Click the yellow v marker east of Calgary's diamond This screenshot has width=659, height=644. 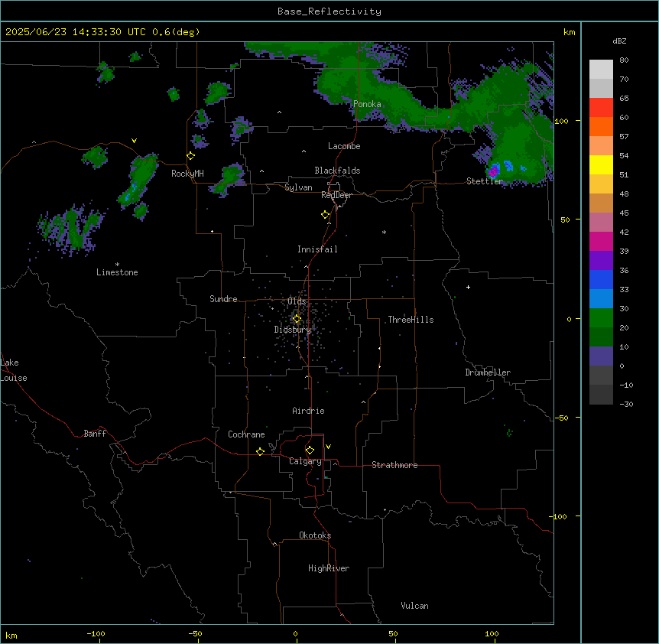328,447
